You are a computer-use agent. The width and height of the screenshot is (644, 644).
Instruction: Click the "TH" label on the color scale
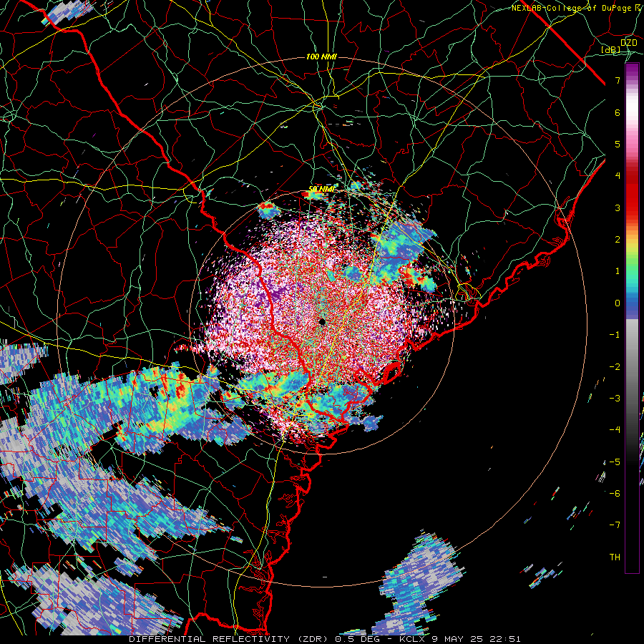pos(615,557)
